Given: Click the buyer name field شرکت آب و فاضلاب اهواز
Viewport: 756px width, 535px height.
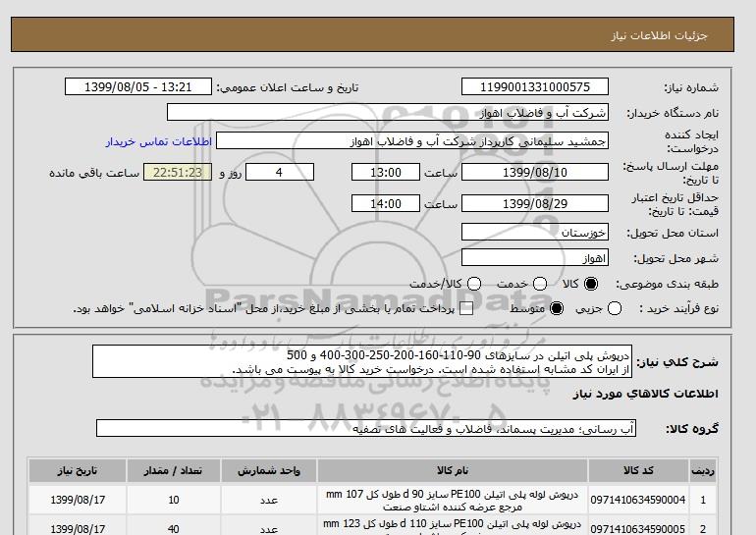Looking at the screenshot, I should point(388,112).
